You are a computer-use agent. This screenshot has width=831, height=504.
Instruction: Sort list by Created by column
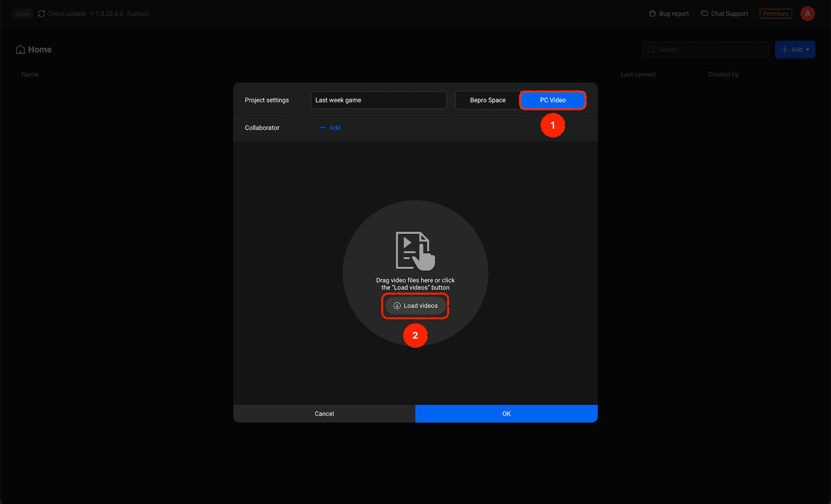(x=723, y=74)
